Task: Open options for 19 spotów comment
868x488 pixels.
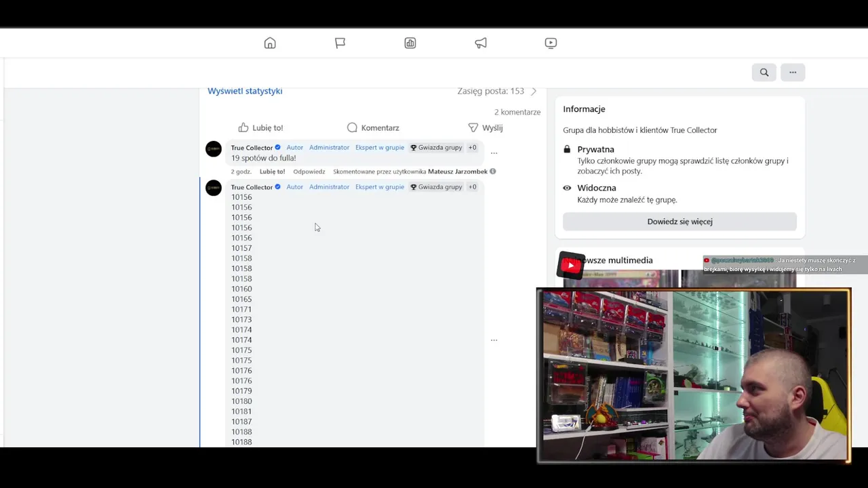Action: 494,153
